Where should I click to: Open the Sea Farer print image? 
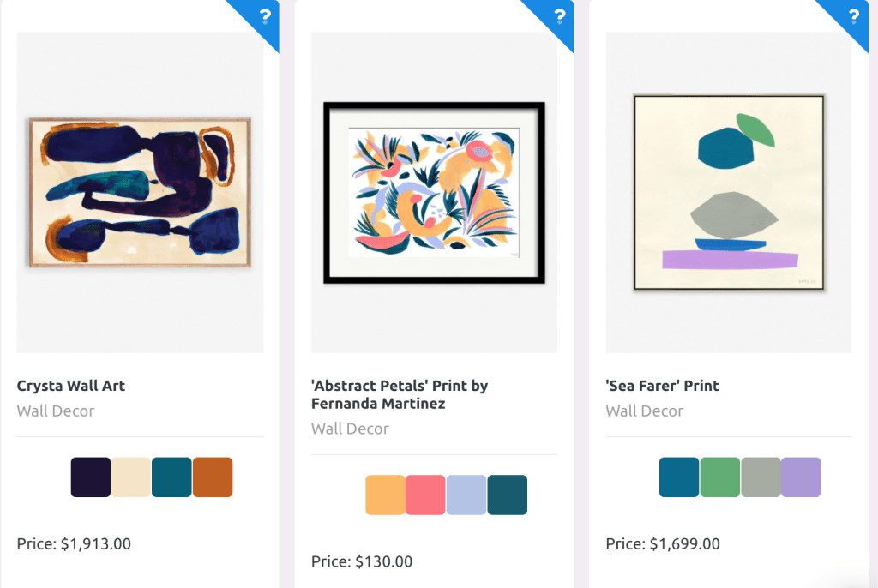[x=729, y=192]
